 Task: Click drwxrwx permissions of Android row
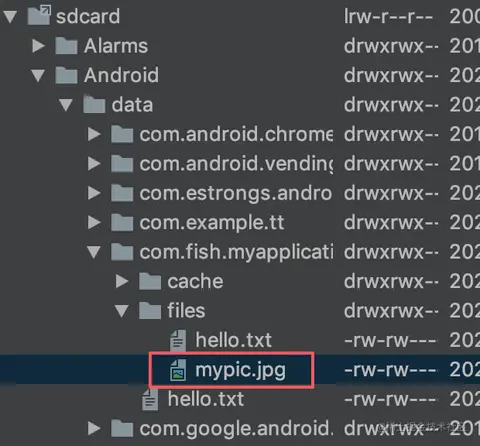pos(391,75)
